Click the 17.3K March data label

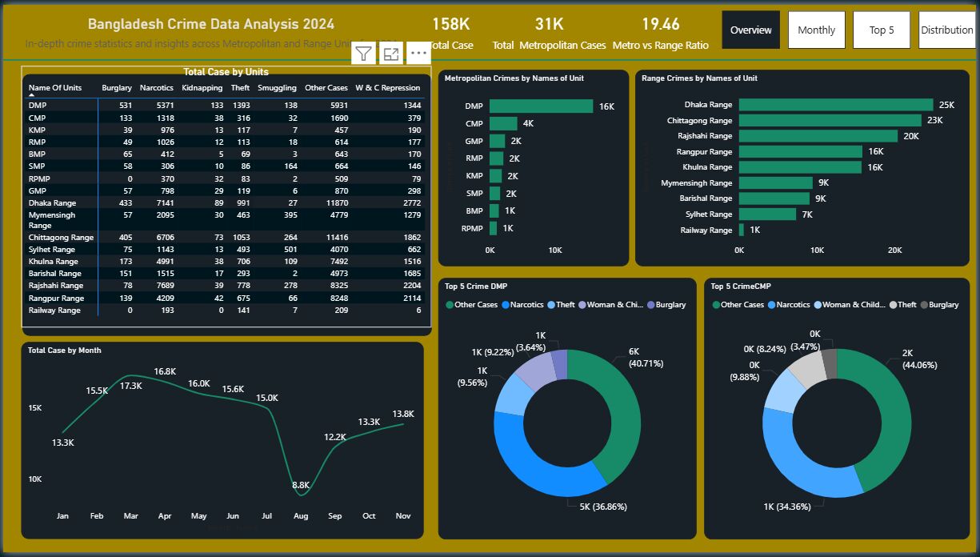click(131, 386)
